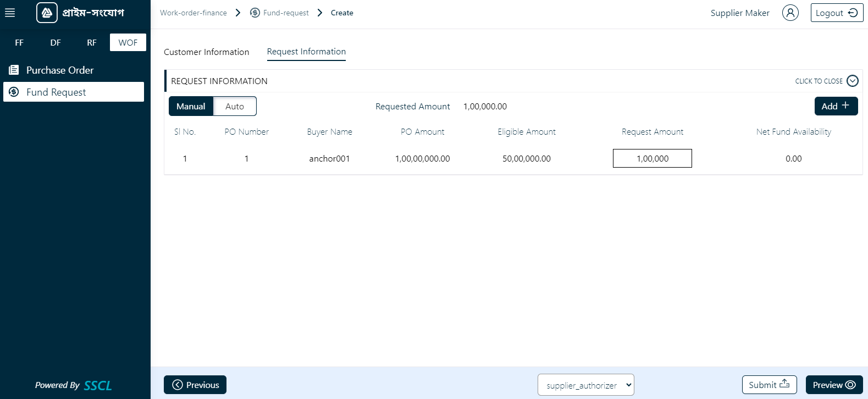Click PO Amount value 1,00,00,000.00

422,158
